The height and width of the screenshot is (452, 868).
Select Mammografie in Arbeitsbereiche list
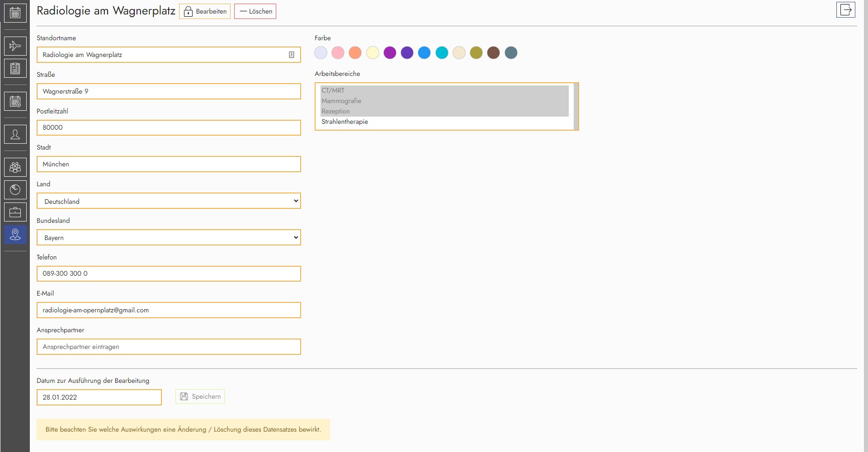click(x=341, y=101)
